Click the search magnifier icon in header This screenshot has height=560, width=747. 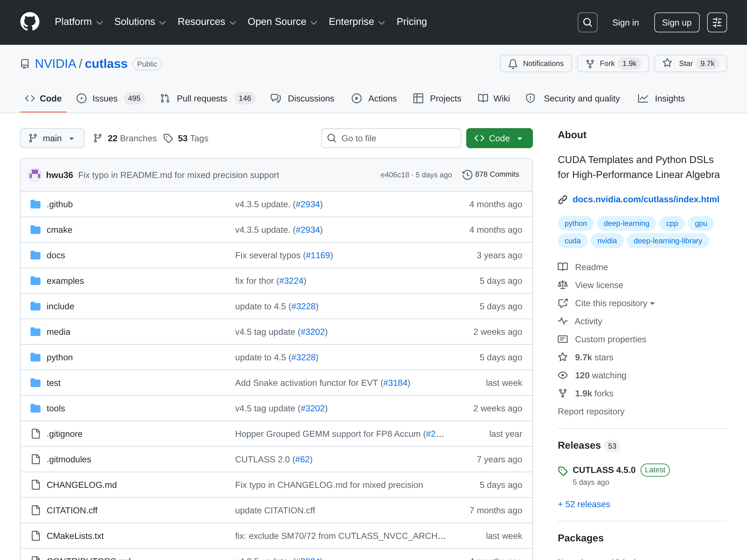[x=587, y=22]
